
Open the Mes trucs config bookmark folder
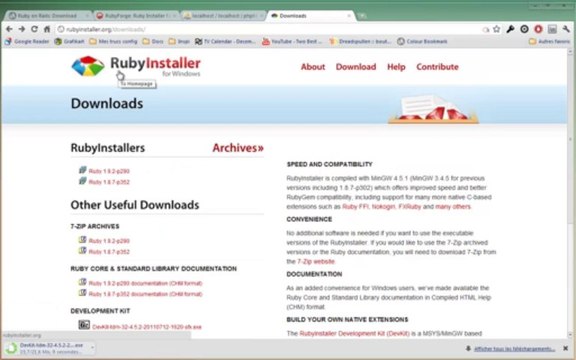pos(114,42)
